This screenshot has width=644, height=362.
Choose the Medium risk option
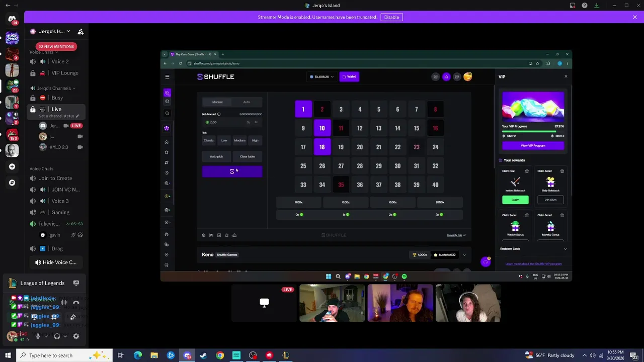pos(239,140)
